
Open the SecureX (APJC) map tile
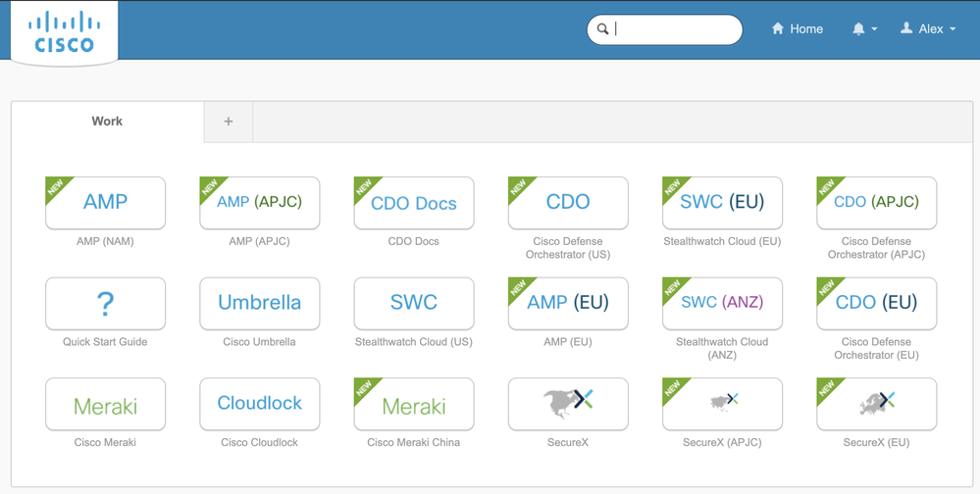722,403
